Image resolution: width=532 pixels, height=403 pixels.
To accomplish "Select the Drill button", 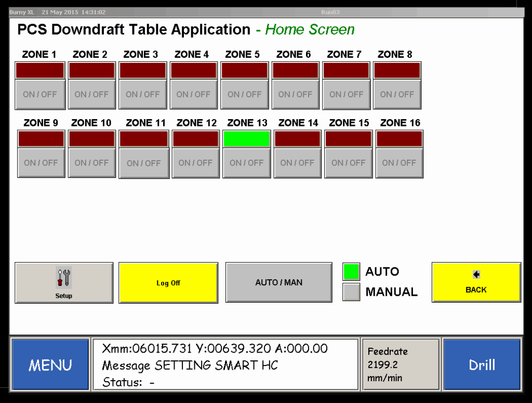I will (482, 365).
